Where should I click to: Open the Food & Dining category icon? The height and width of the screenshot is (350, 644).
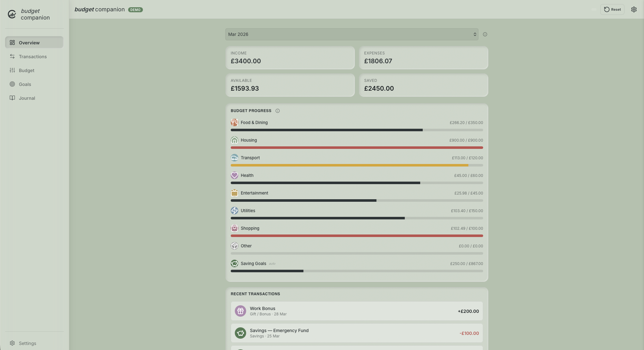click(x=235, y=122)
